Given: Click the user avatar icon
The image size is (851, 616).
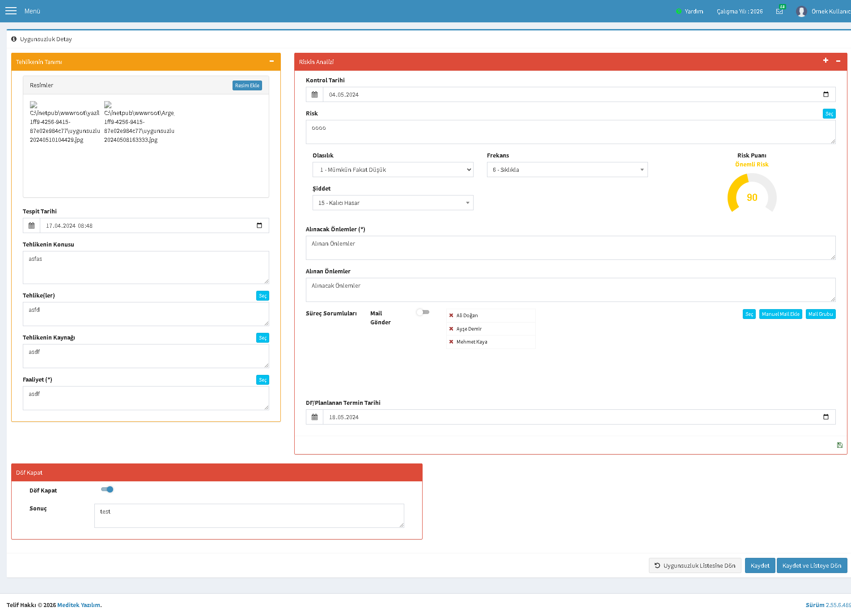Looking at the screenshot, I should [801, 11].
